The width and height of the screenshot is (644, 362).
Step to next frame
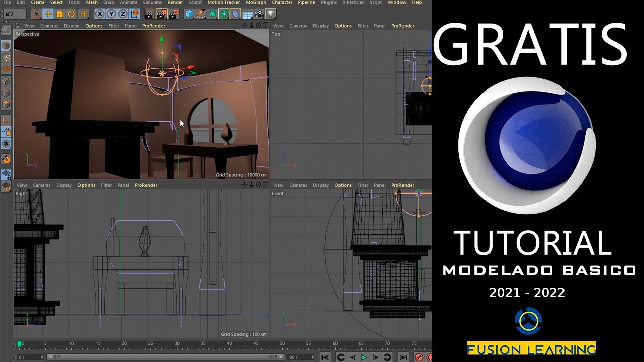[375, 357]
